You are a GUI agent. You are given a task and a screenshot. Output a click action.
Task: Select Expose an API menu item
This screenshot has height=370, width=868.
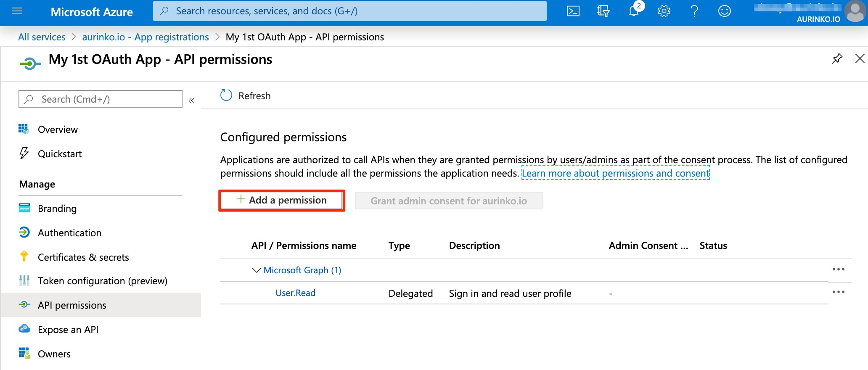point(68,330)
